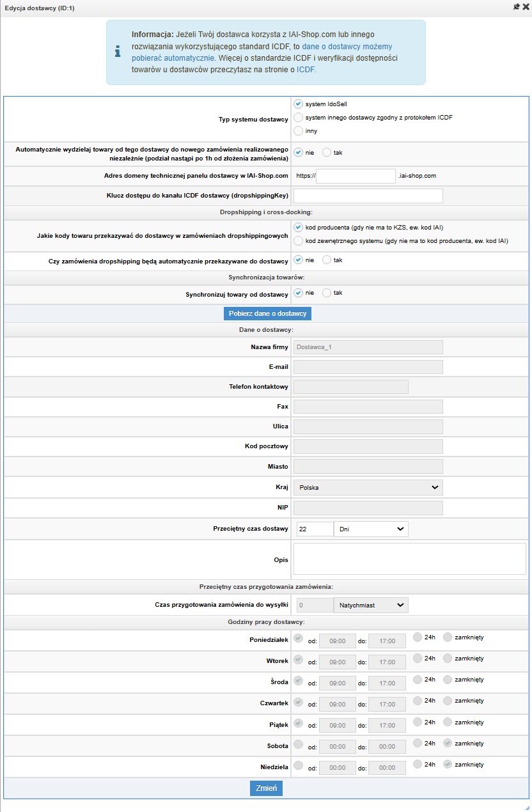
Task: Click the Poniedziałek 'od' opening time field
Action: click(338, 641)
